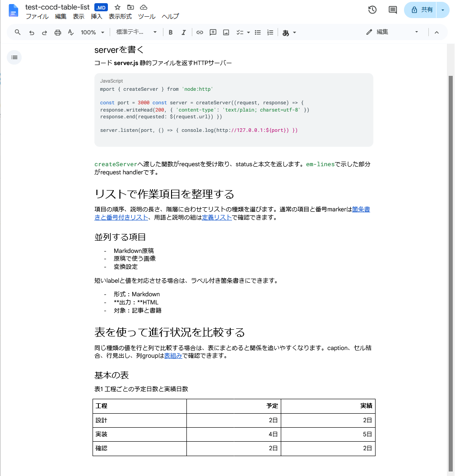The height and width of the screenshot is (476, 455).
Task: Run spelling and grammar check
Action: pyautogui.click(x=71, y=33)
